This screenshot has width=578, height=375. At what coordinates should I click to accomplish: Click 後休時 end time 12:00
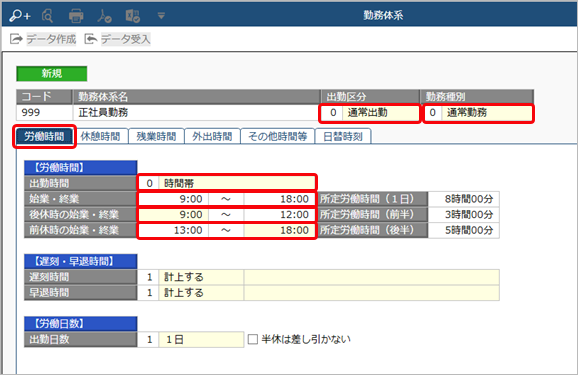279,215
